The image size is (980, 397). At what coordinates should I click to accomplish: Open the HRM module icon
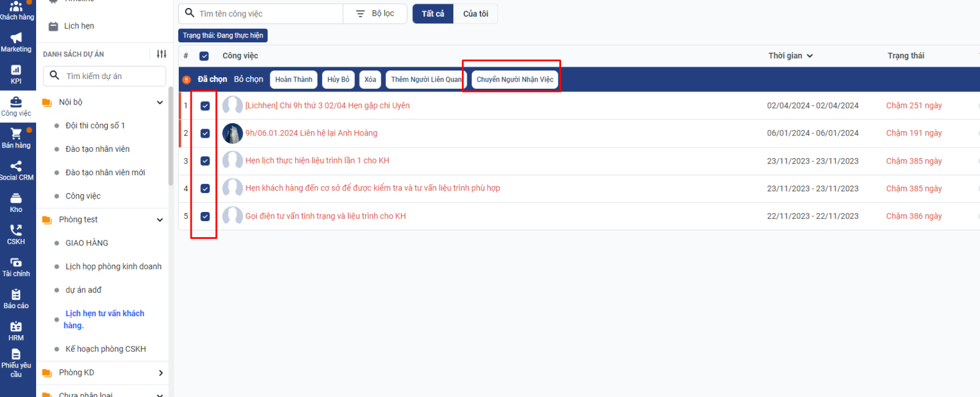click(x=17, y=331)
